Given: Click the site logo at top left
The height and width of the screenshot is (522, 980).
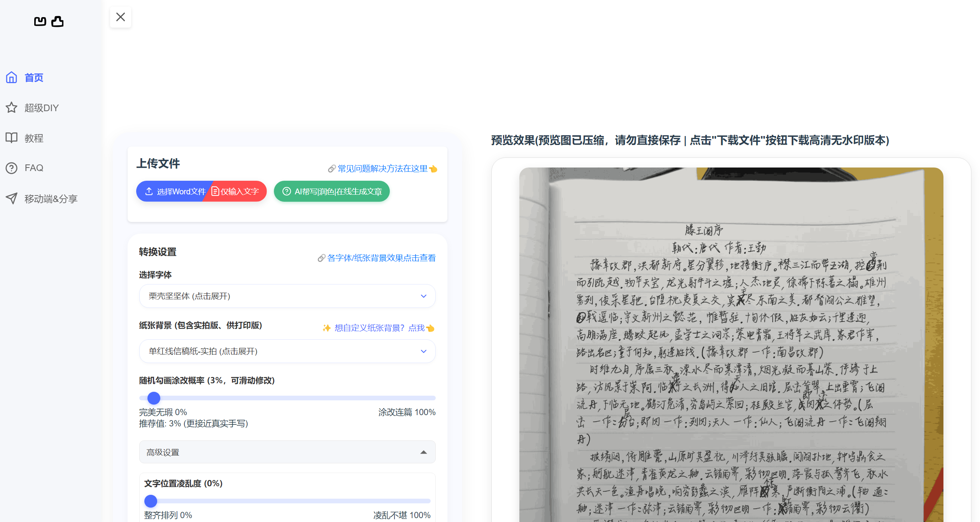Looking at the screenshot, I should pyautogui.click(x=49, y=21).
